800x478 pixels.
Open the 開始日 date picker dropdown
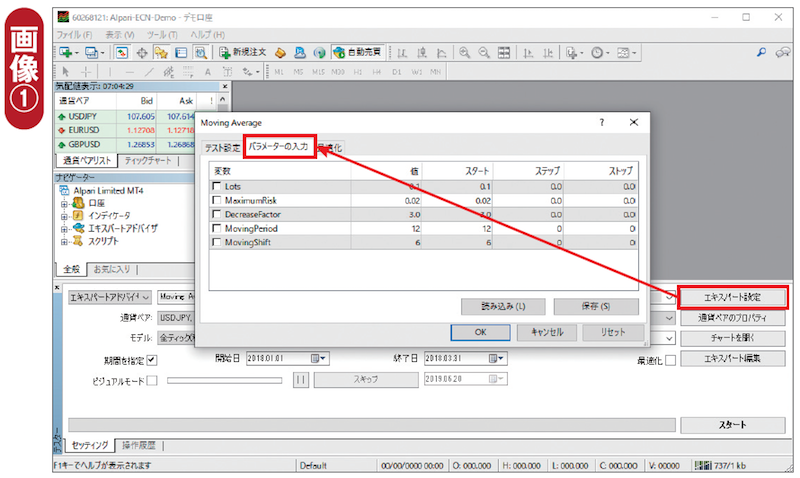click(x=318, y=359)
